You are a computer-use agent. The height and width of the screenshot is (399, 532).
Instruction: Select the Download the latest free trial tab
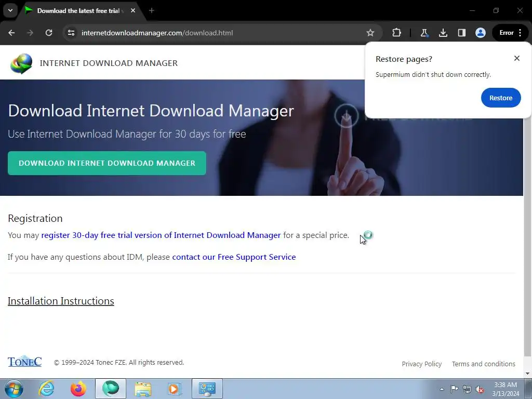click(x=78, y=11)
